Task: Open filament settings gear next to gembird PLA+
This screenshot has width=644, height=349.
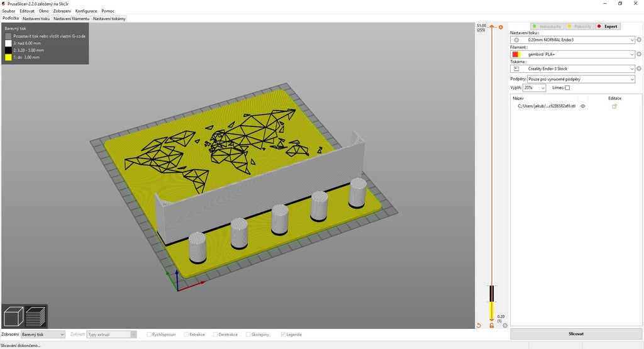Action: click(x=639, y=54)
